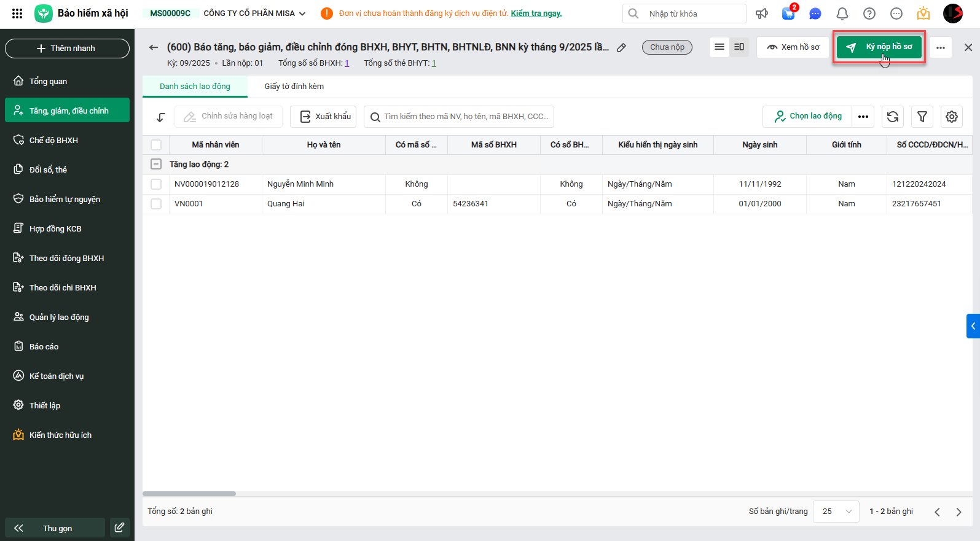Screen dimensions: 980x541
Task: Click the pencil icon to edit title
Action: pyautogui.click(x=622, y=47)
